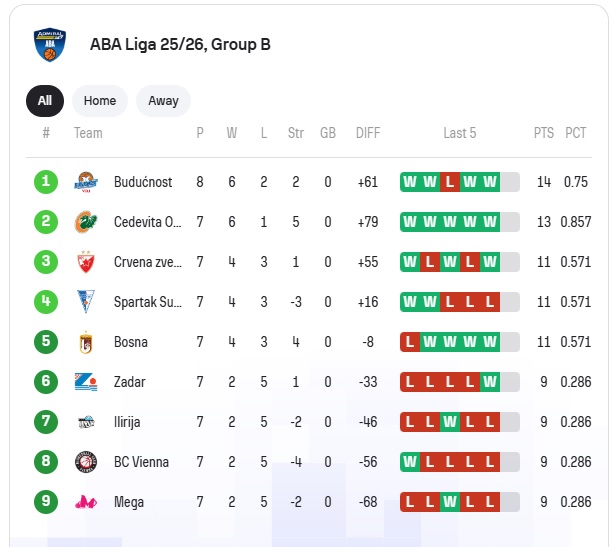The width and height of the screenshot is (616, 547).
Task: Open the Zadar team name link
Action: [x=129, y=382]
